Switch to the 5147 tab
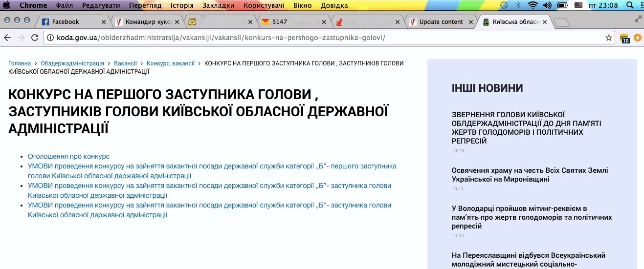 [x=292, y=22]
